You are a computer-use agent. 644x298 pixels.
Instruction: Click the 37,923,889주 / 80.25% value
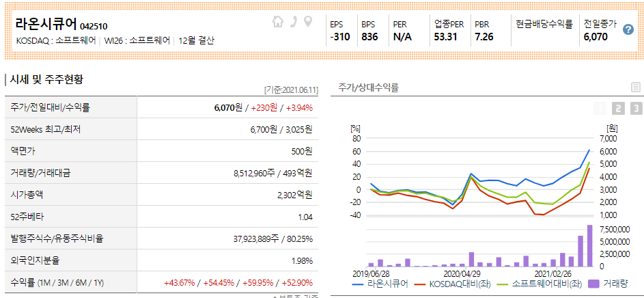(275, 239)
